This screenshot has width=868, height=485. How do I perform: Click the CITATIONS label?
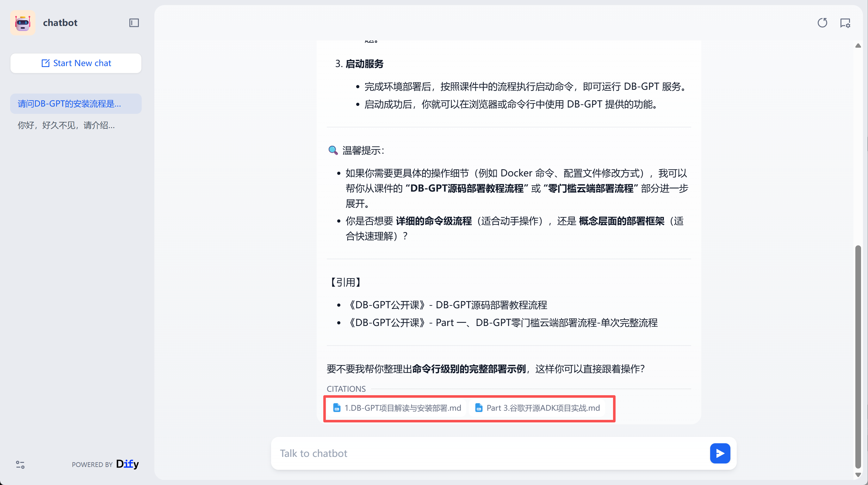pos(346,389)
